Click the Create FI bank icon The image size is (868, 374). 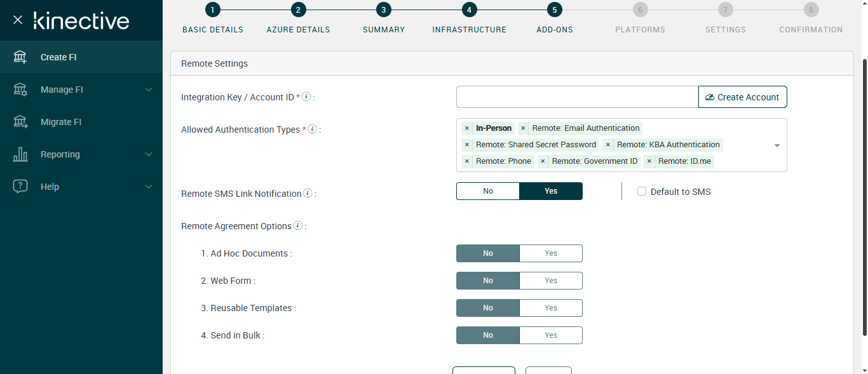(x=20, y=57)
